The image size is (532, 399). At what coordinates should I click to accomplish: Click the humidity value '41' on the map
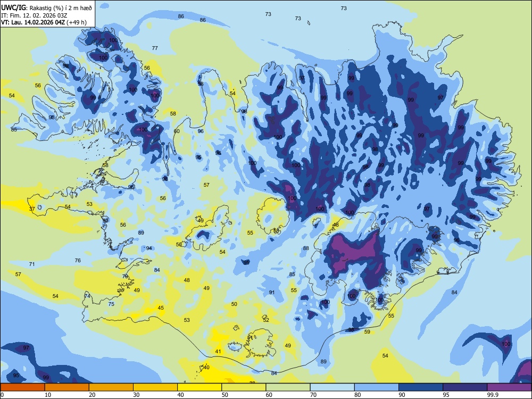[x=218, y=352]
